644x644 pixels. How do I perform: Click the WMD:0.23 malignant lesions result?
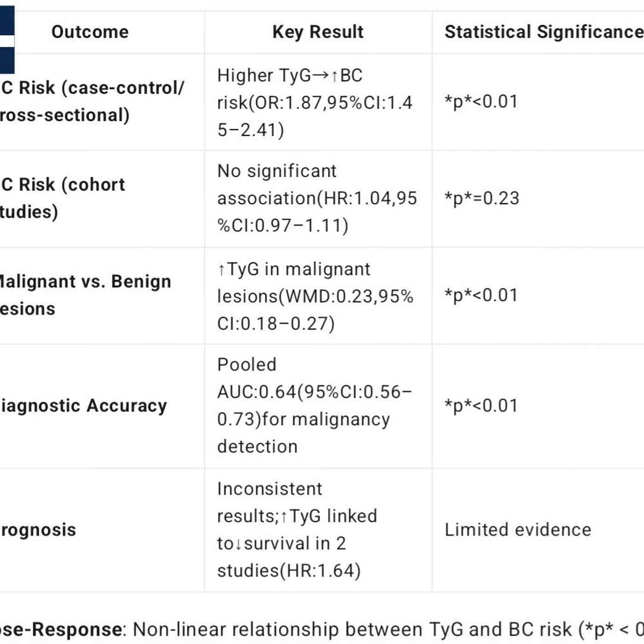click(x=315, y=296)
